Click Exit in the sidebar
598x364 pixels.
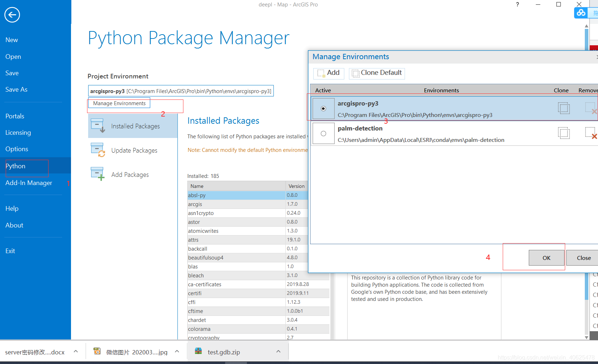click(x=10, y=251)
